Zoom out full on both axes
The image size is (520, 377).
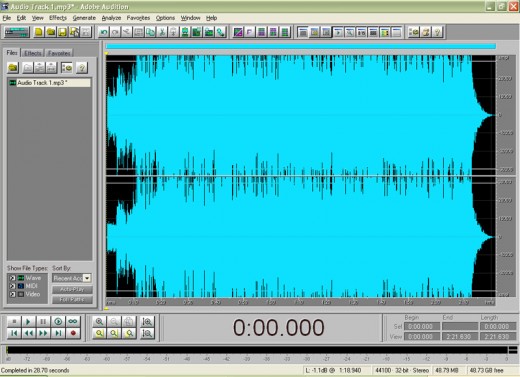pyautogui.click(x=129, y=322)
